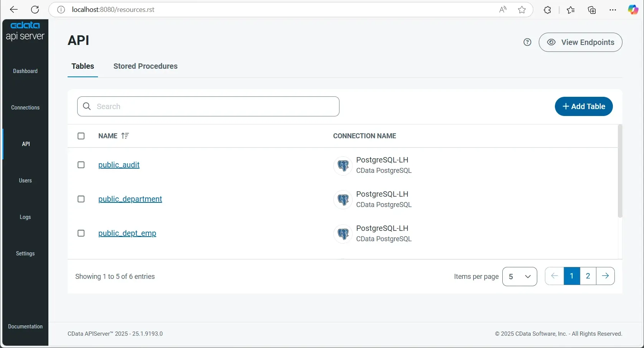Click the help question mark icon
The image size is (644, 348).
(x=527, y=42)
